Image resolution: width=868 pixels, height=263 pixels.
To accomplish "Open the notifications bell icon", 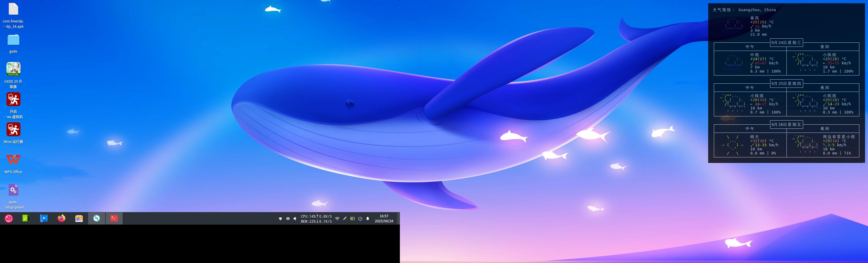I will pyautogui.click(x=368, y=219).
